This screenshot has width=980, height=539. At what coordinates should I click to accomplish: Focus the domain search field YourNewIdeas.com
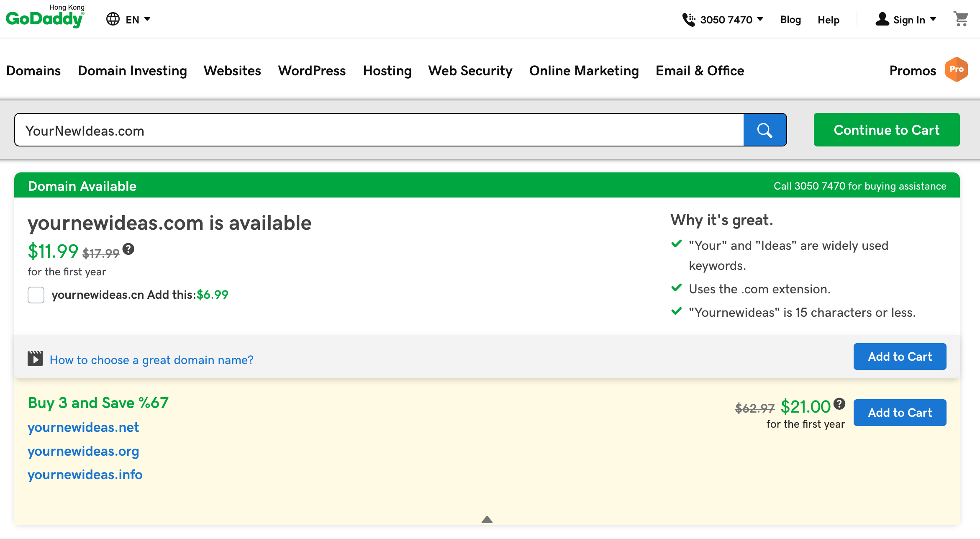(x=379, y=130)
